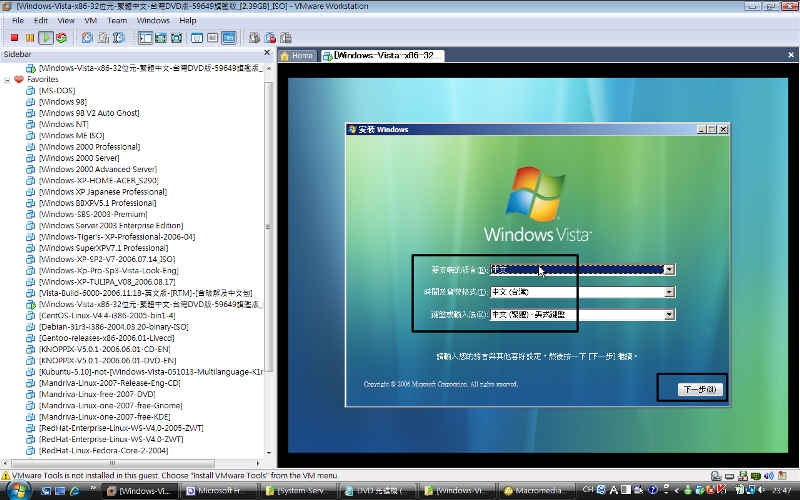Viewport: 800px width, 500px height.
Task: Take a snapshot using the toolbar snapshot icon
Action: point(88,38)
